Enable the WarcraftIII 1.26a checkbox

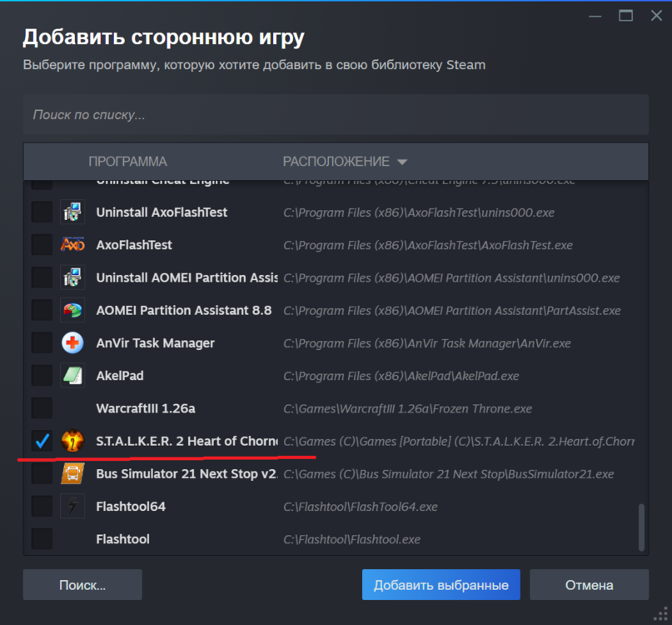[42, 408]
